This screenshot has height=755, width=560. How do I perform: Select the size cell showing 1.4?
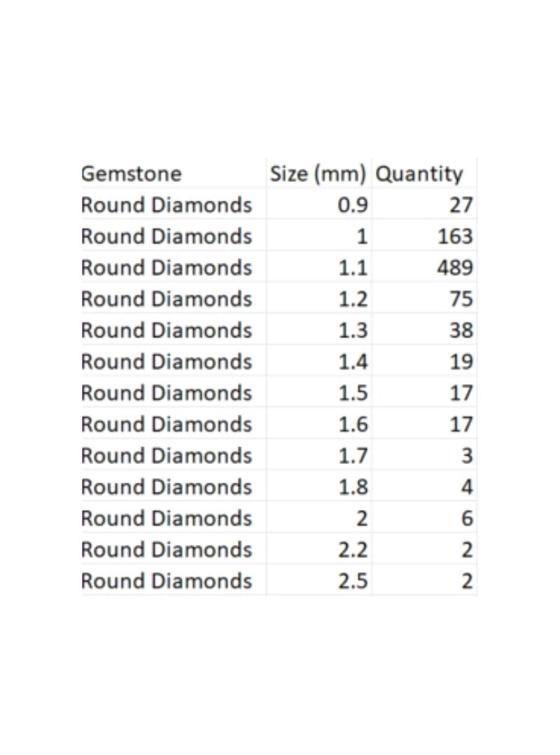click(x=353, y=362)
